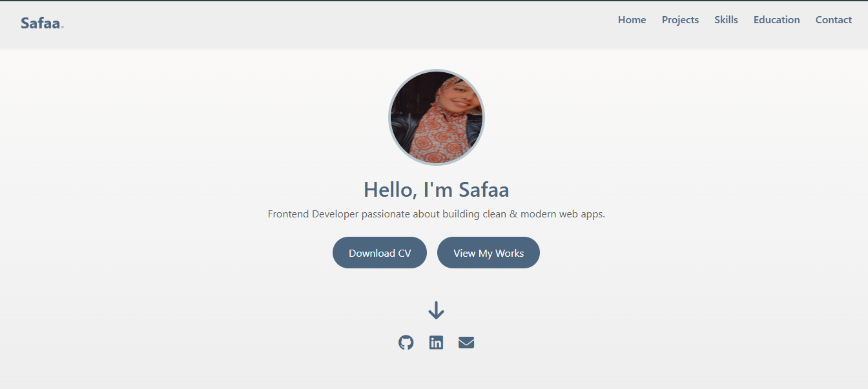Open Safaa's GitHub profile icon
868x389 pixels.
pyautogui.click(x=406, y=343)
